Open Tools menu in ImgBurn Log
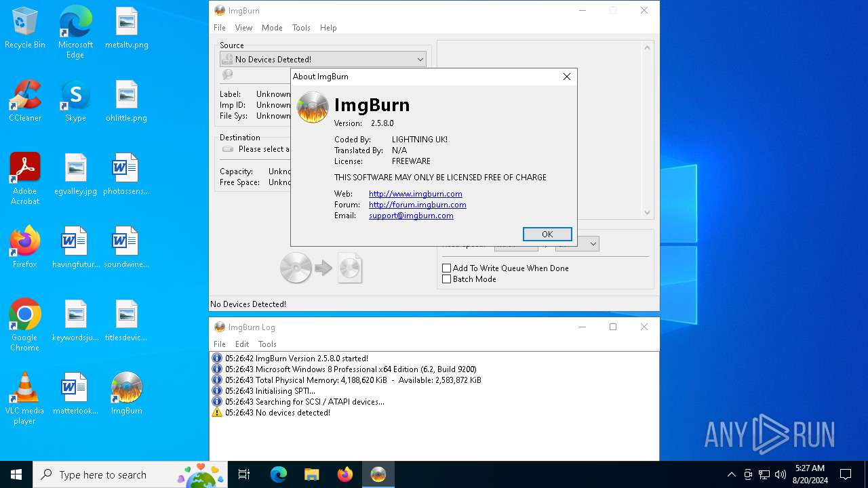The height and width of the screenshot is (488, 868). (267, 344)
